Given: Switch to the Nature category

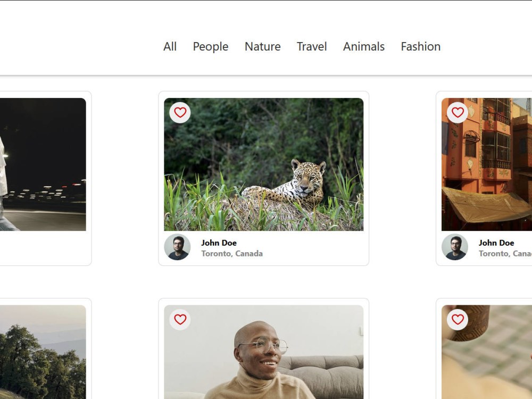Looking at the screenshot, I should coord(263,46).
